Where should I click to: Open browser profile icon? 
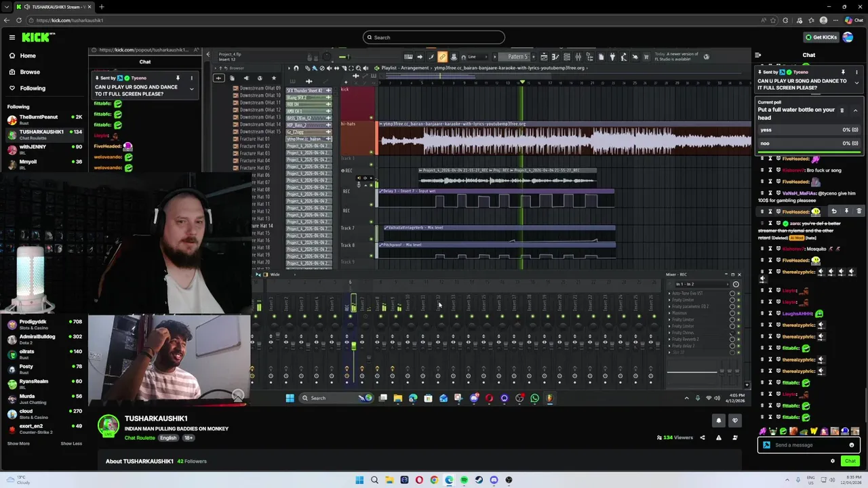click(x=823, y=20)
